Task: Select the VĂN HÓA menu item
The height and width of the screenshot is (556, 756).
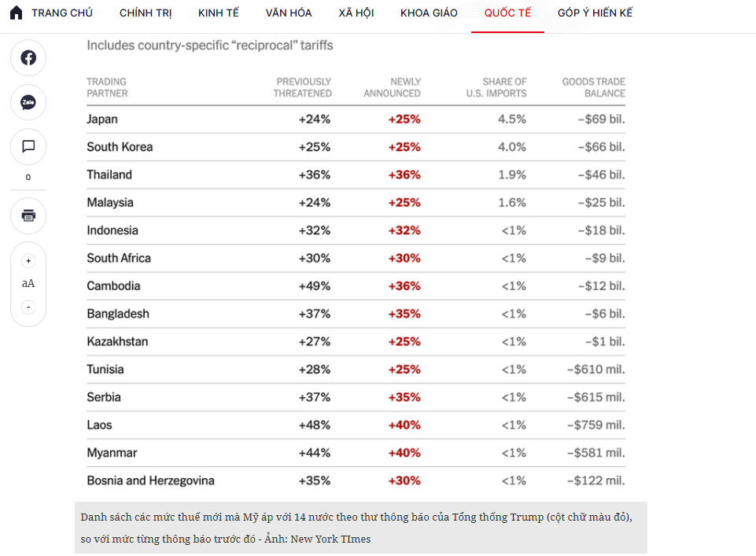Action: click(x=289, y=13)
